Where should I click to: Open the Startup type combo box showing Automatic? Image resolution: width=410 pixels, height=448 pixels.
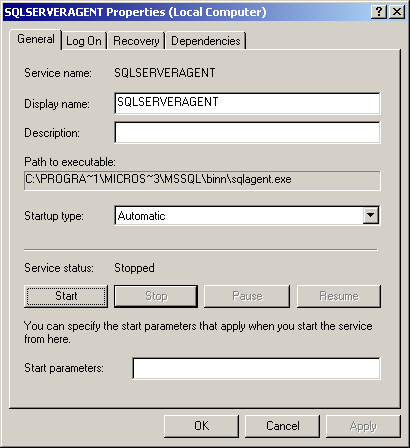[x=247, y=216]
